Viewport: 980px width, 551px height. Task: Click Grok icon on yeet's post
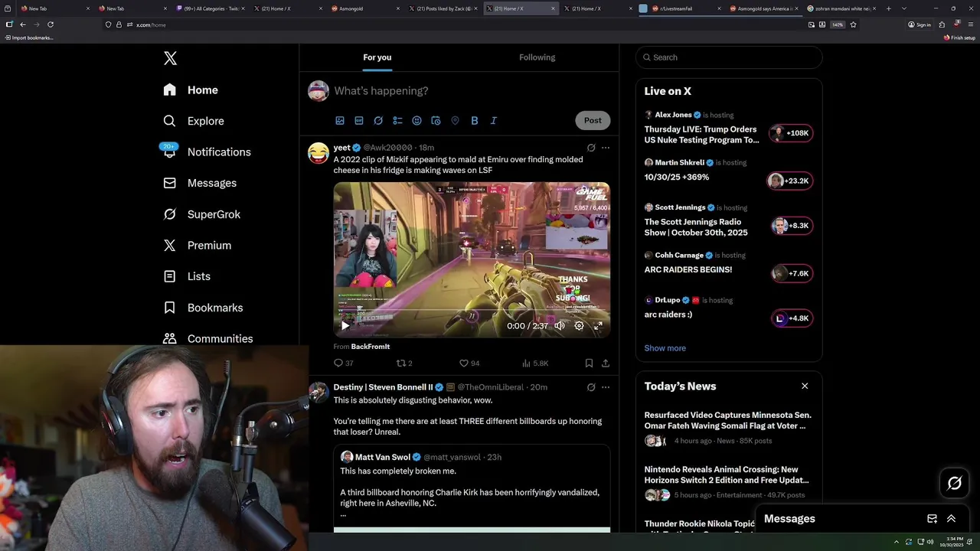(x=591, y=148)
